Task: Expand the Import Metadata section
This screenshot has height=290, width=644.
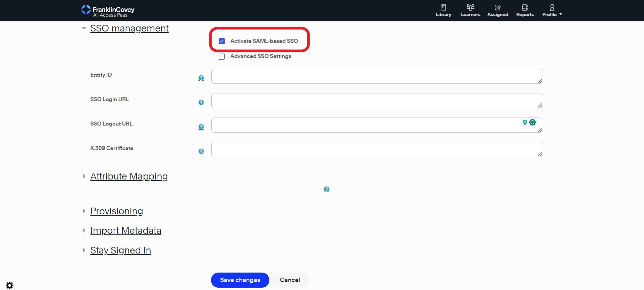Action: pos(125,231)
